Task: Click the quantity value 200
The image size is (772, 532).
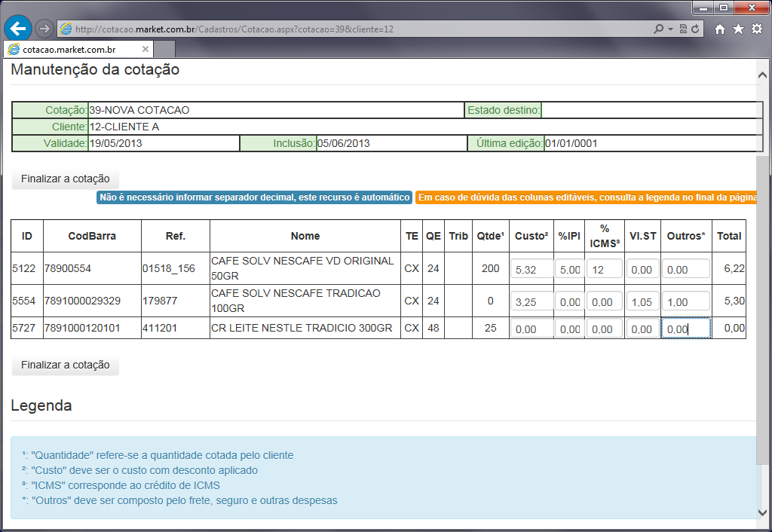Action: coord(490,268)
